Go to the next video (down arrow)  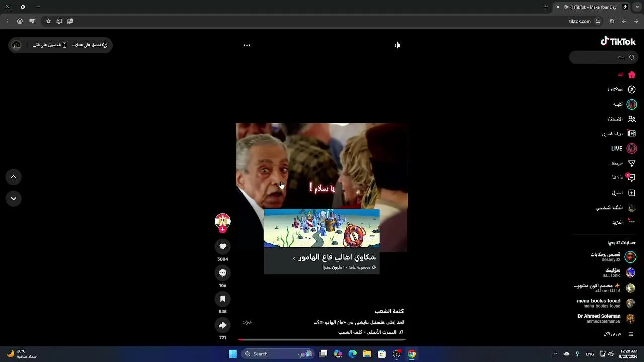pos(14,199)
